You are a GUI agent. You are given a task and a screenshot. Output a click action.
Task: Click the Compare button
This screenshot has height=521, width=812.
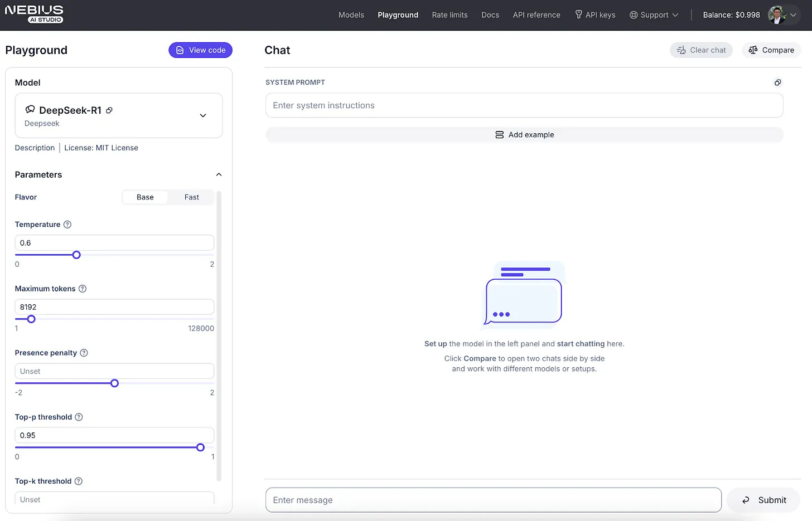(x=771, y=50)
